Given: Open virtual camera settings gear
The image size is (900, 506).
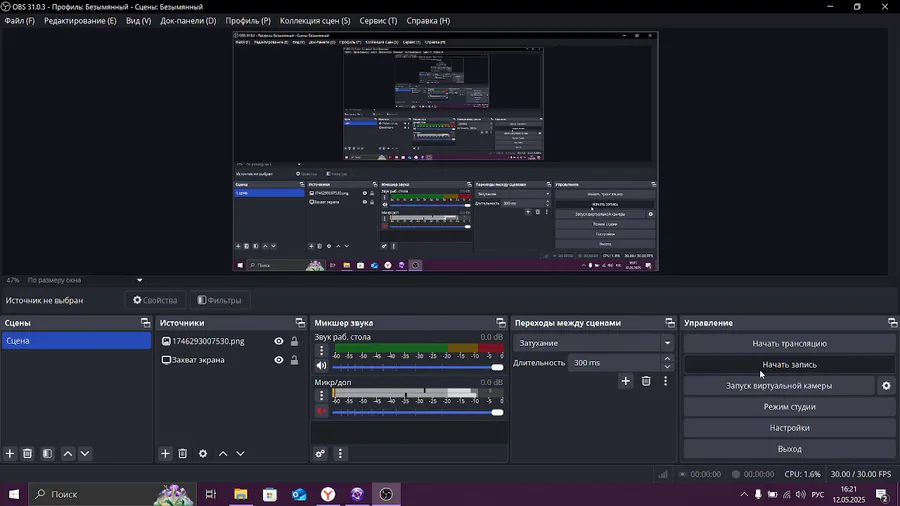Looking at the screenshot, I should pos(886,386).
